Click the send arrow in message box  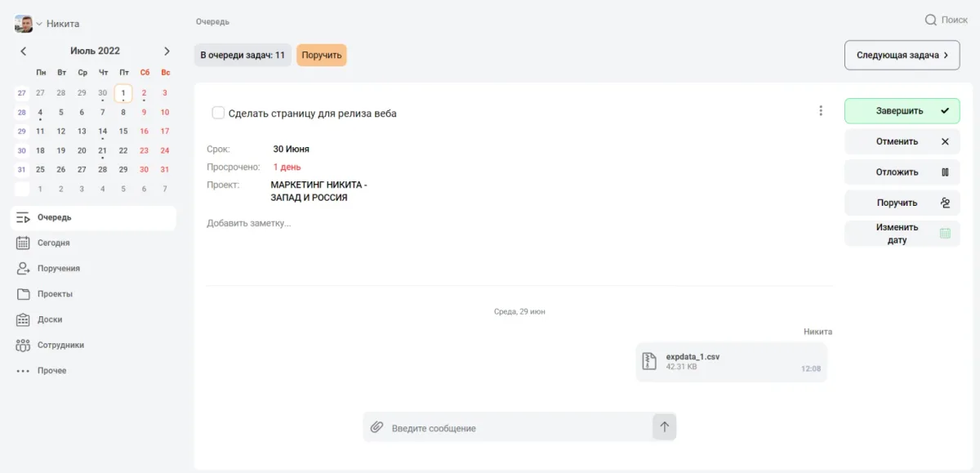664,426
